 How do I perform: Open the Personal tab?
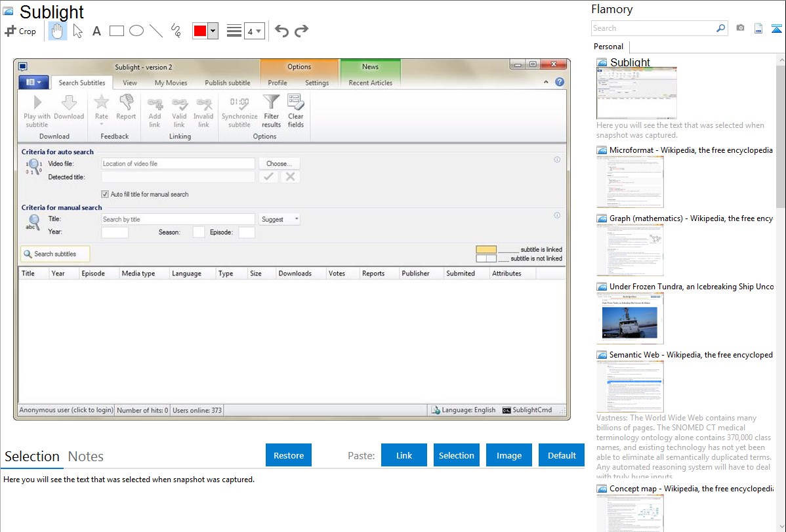608,47
